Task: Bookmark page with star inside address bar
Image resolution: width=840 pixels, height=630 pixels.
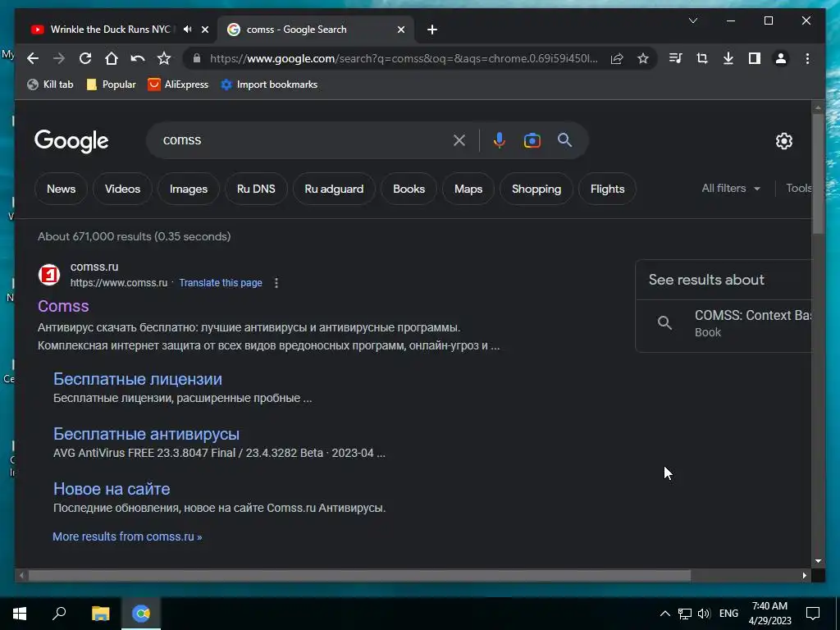Action: (643, 58)
